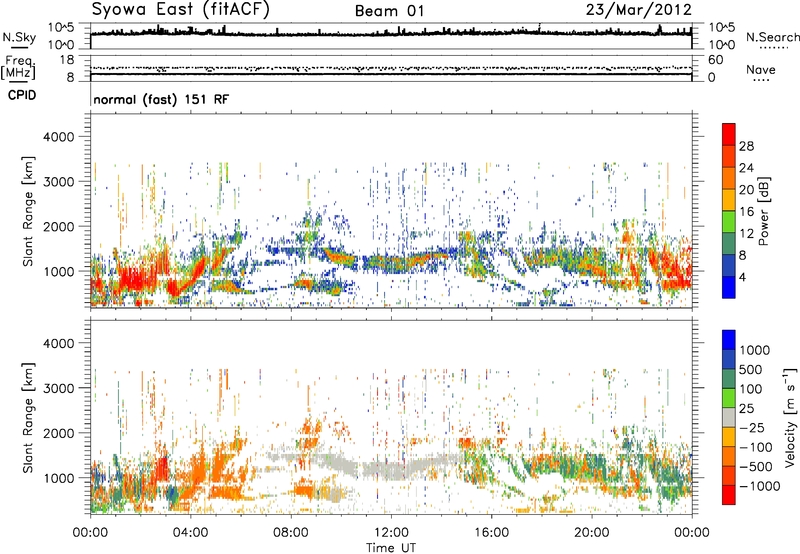Click the 'Freq. [MHz]' axis label
Screen dimensions: 800x554
tap(18, 68)
